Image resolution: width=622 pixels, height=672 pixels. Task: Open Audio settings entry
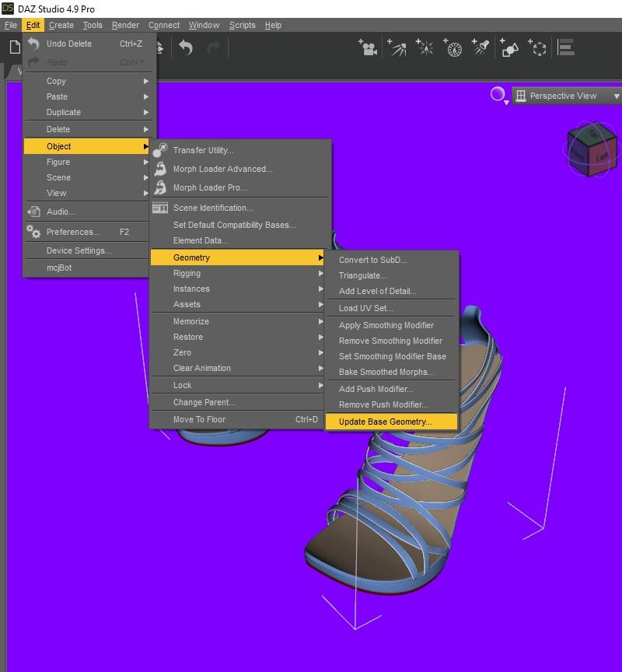pyautogui.click(x=88, y=212)
